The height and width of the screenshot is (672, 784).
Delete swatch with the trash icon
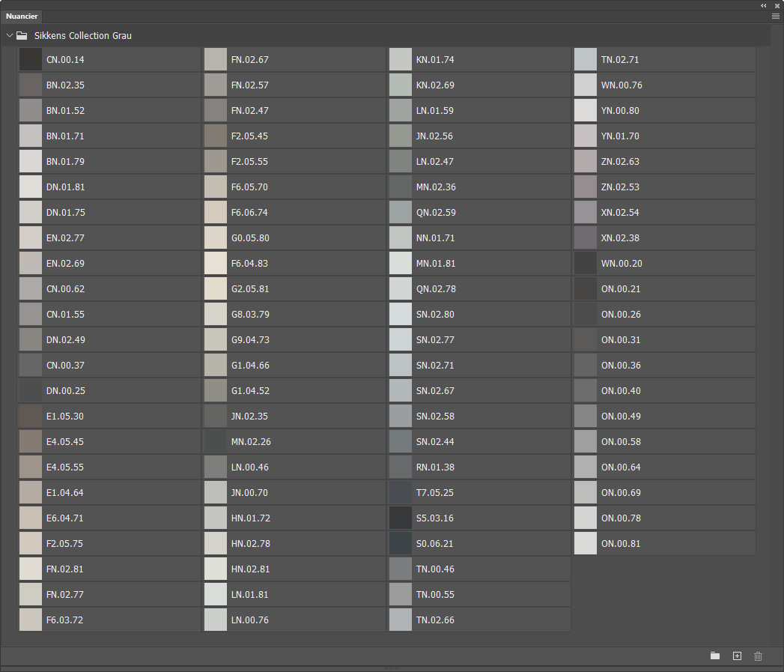(758, 656)
